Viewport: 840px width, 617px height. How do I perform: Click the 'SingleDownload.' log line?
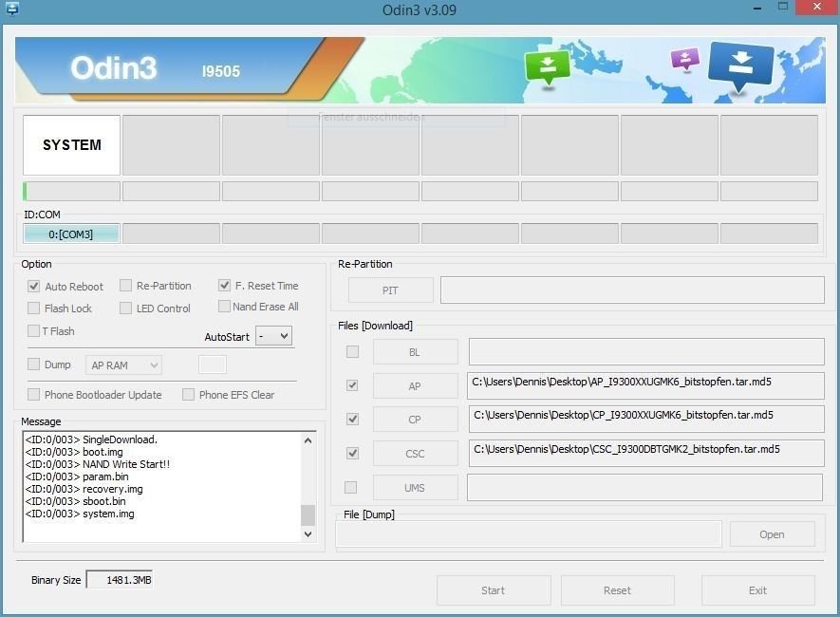point(92,439)
